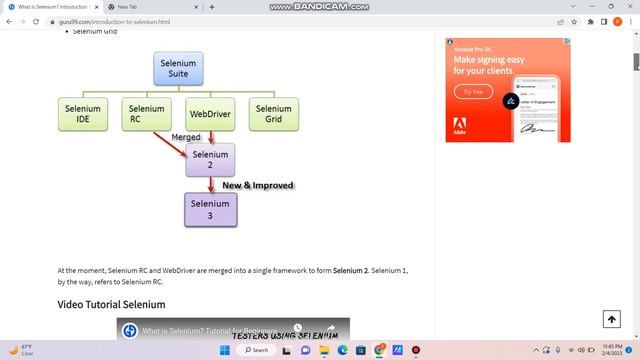Open a new browser tab
The height and width of the screenshot is (360, 640).
212,7
